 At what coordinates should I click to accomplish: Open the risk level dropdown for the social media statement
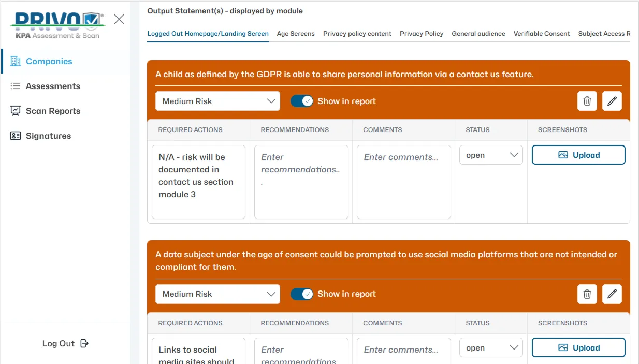pyautogui.click(x=217, y=294)
